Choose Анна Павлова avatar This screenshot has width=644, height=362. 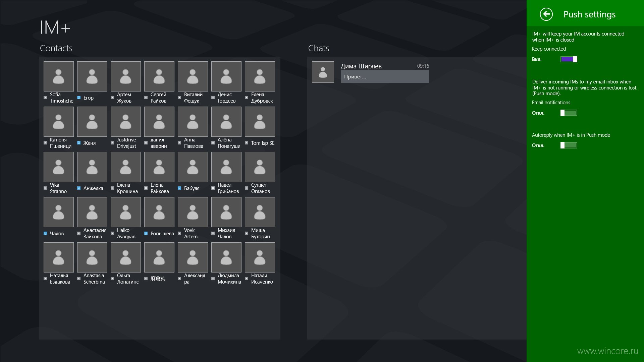193,122
